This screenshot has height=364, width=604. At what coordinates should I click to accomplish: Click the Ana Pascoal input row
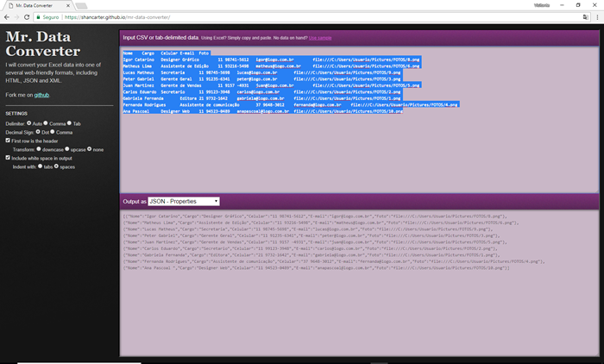click(x=262, y=111)
